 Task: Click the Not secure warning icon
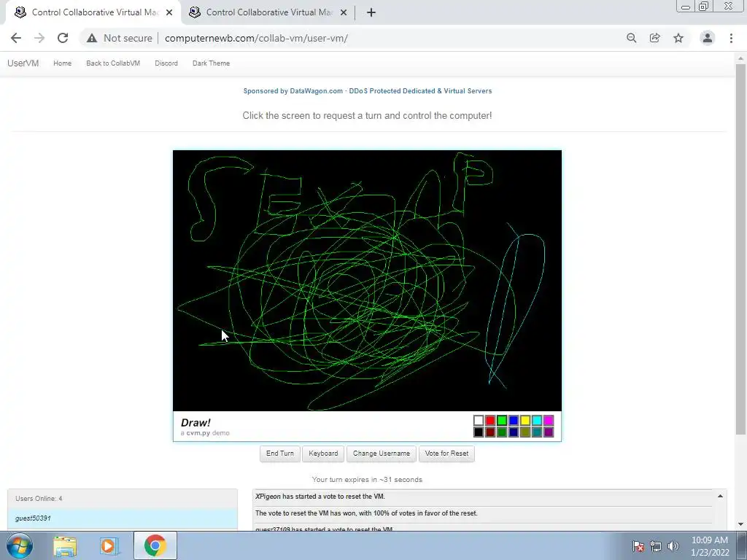(92, 38)
